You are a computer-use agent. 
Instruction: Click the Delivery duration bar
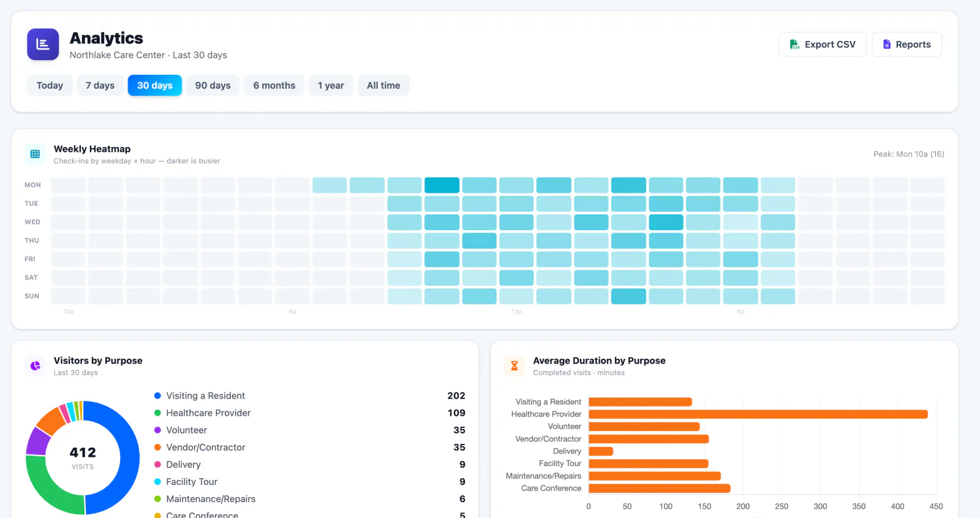[601, 451]
